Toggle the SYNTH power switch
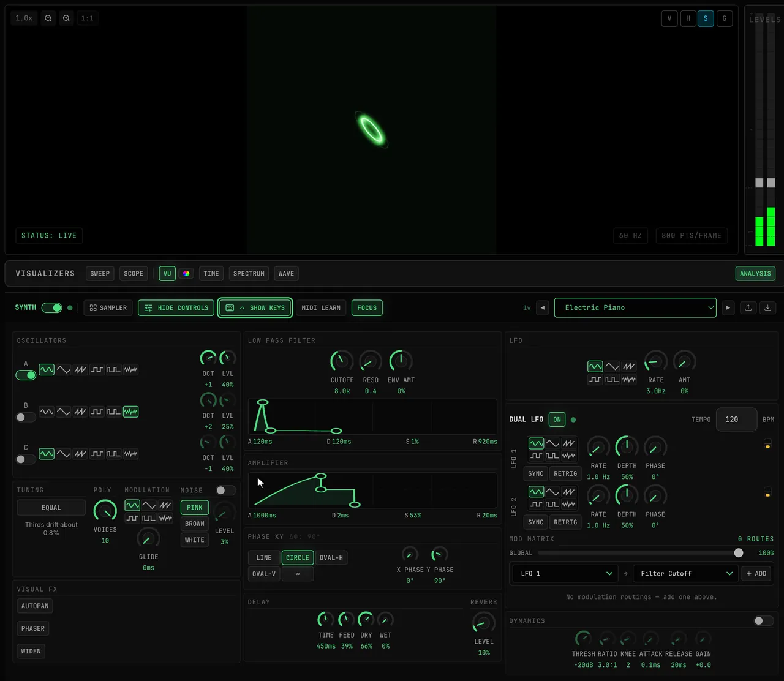Viewport: 784px width, 681px height. [51, 308]
